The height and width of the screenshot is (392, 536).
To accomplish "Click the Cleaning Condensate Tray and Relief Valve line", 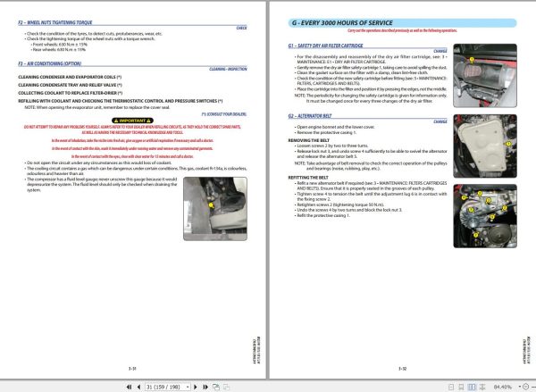I will (x=70, y=85).
